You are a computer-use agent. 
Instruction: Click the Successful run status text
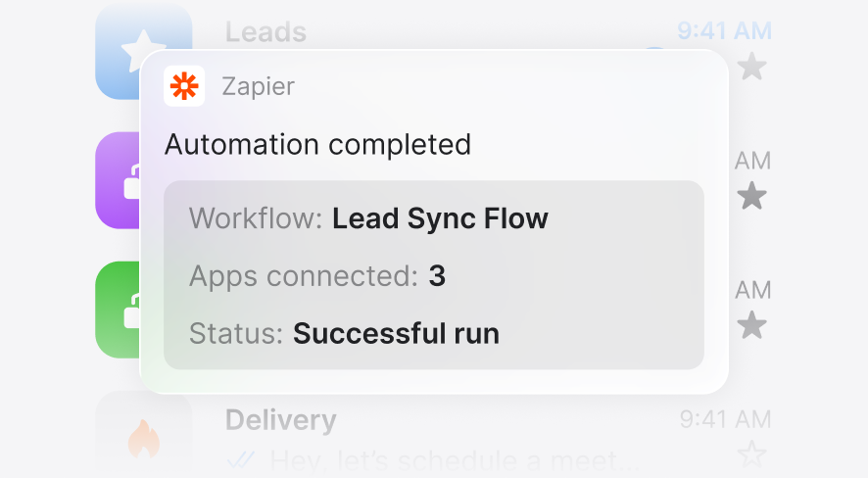[397, 334]
